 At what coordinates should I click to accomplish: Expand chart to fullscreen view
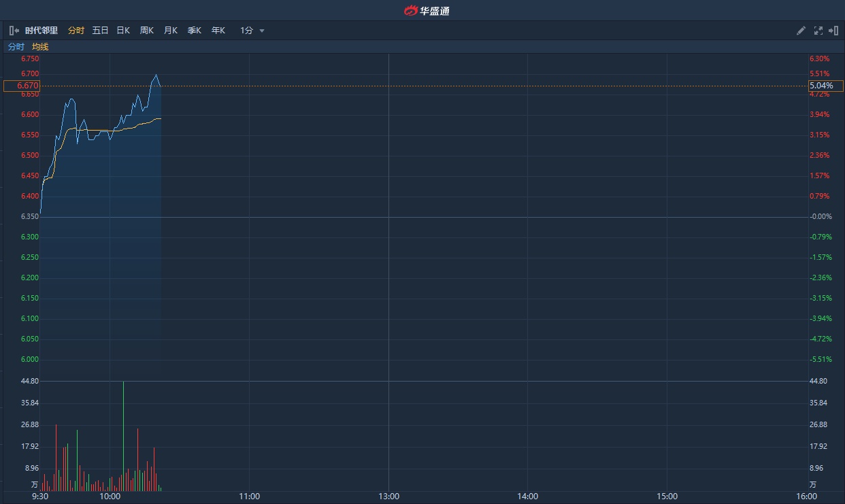(x=818, y=31)
